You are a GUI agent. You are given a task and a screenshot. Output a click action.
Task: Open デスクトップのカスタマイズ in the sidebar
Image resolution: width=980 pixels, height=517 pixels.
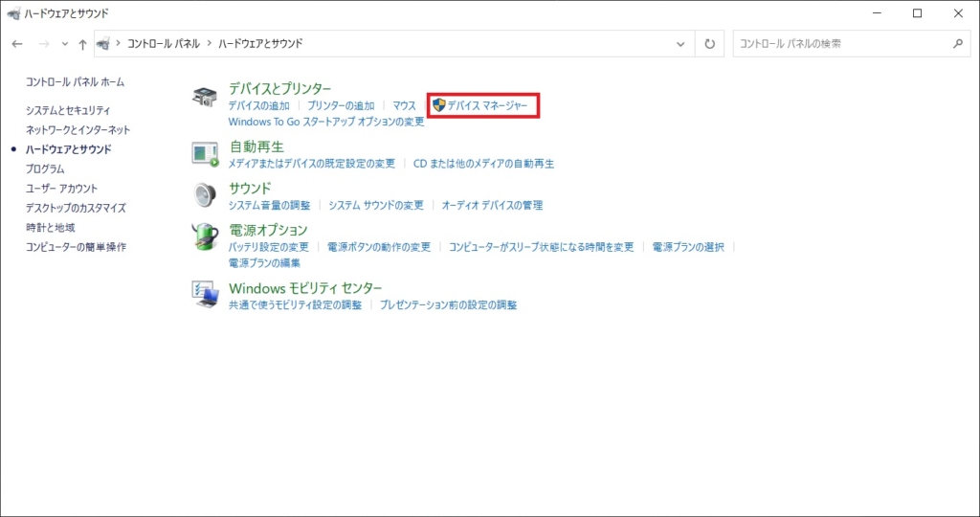coord(76,208)
